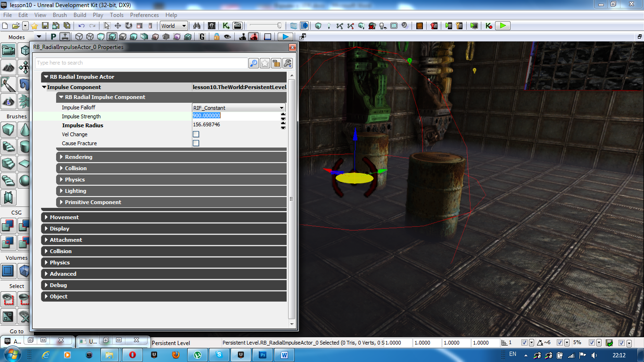This screenshot has height=362, width=644.
Task: Click the green Play in Editor button
Action: (503, 26)
